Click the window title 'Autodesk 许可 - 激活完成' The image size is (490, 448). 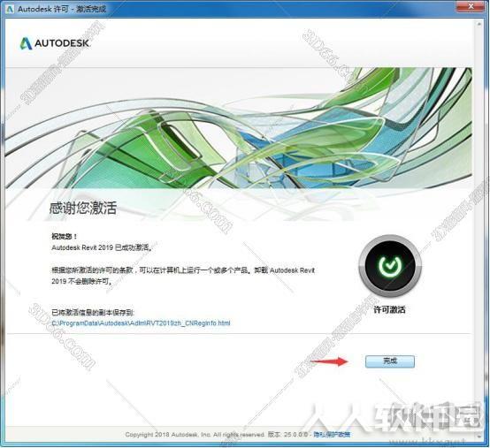point(62,9)
